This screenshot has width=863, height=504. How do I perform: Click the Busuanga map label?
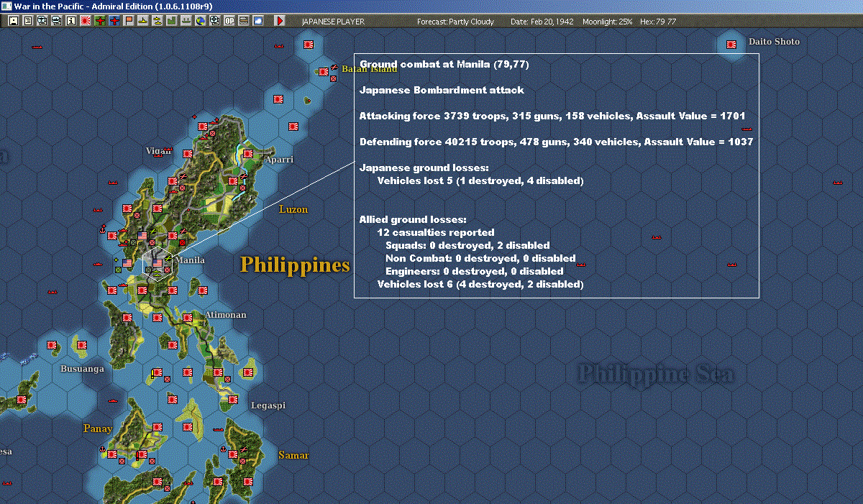[x=82, y=368]
